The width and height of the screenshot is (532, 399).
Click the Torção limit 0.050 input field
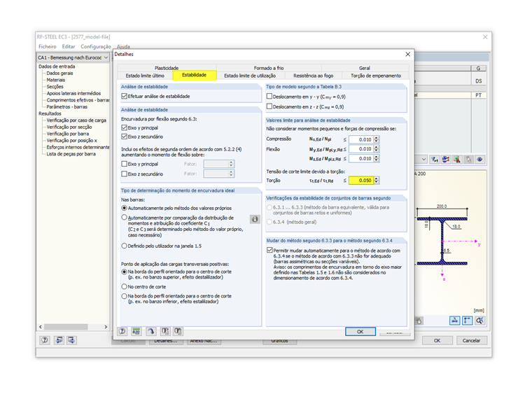pos(361,181)
